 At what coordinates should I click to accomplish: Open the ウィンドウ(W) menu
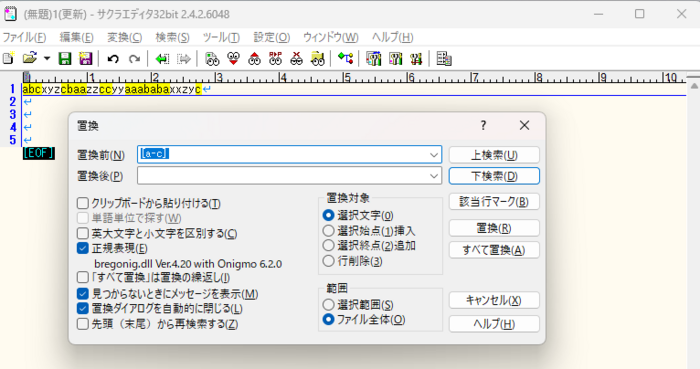click(x=331, y=37)
